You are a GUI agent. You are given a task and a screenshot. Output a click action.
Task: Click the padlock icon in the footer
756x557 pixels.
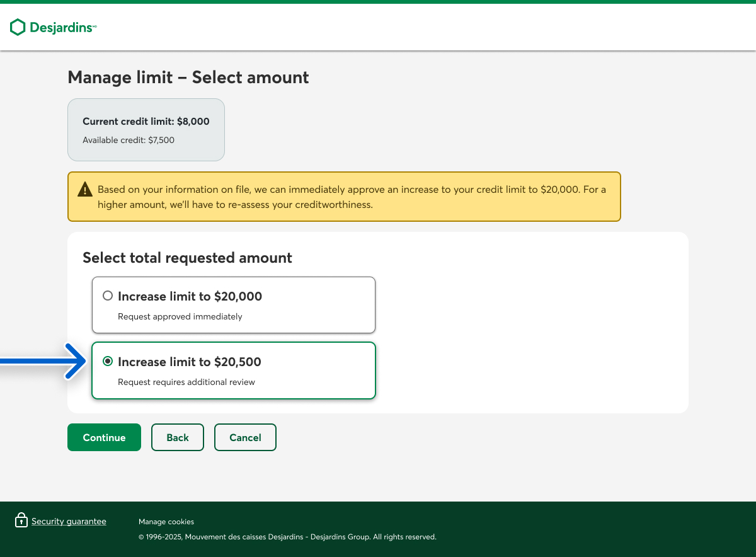(x=21, y=520)
